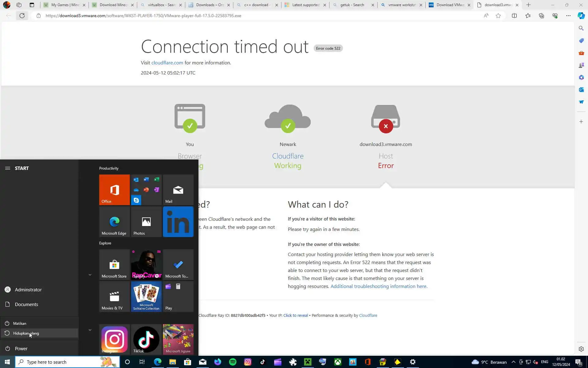Open the LinkedIn tile in the Start menu
Viewport: 588px width, 368px height.
(178, 222)
